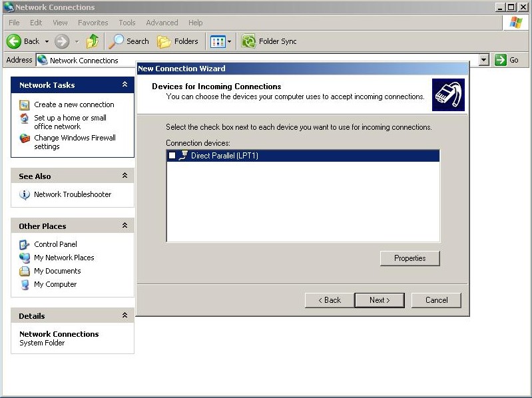Viewport: 532px width, 398px height.
Task: Click the Network Troubleshooter info icon
Action: (x=25, y=194)
